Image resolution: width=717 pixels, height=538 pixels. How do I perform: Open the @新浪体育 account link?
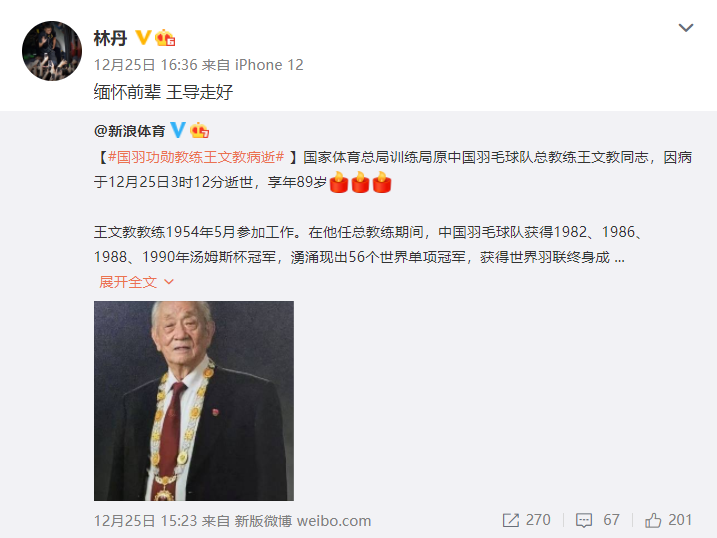129,131
